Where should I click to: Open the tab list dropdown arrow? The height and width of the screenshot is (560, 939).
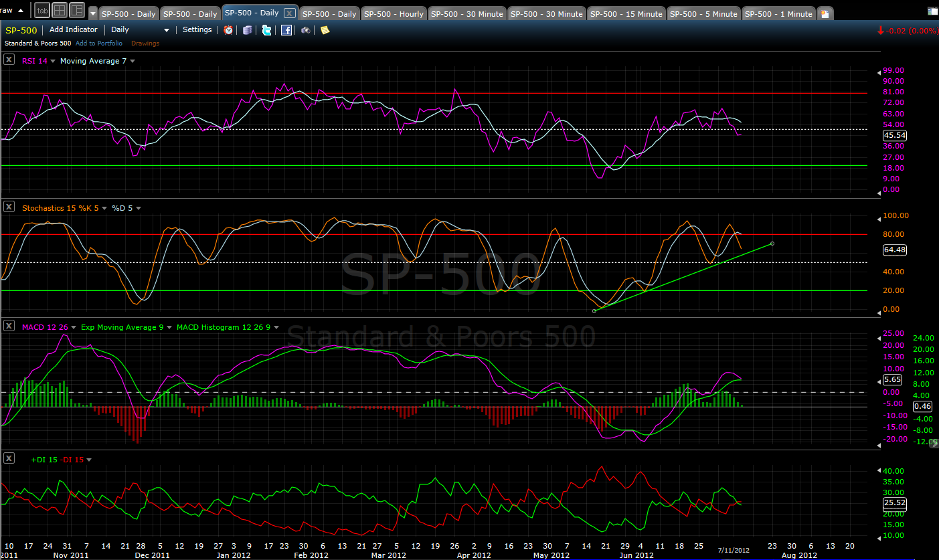click(92, 14)
